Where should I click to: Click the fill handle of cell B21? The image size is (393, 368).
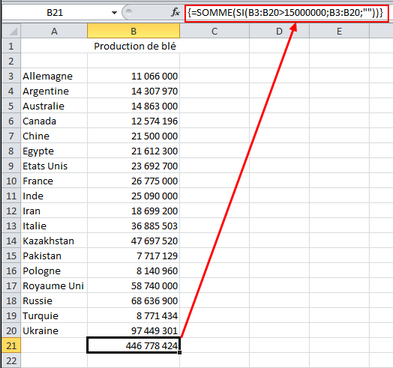[180, 353]
